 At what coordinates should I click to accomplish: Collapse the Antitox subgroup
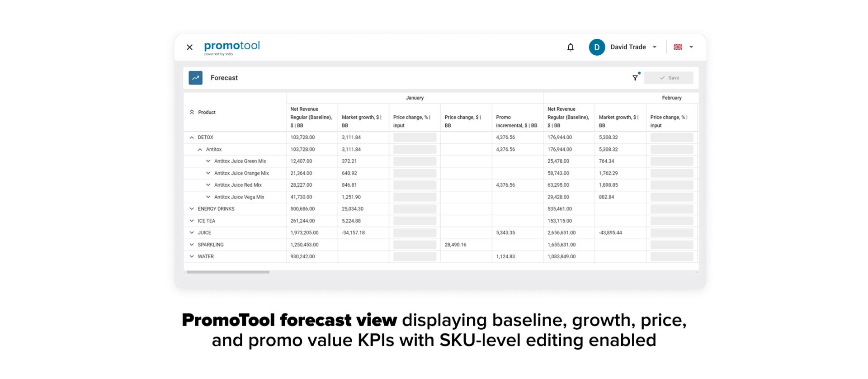200,149
